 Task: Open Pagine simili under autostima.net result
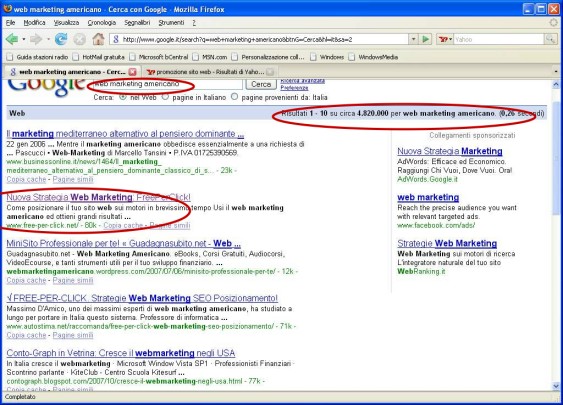point(73,335)
